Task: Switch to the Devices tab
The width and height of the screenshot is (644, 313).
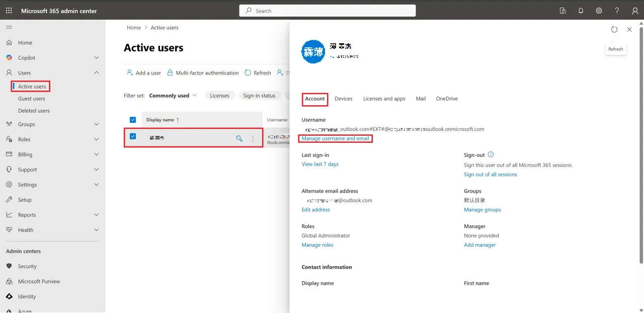Action: (344, 99)
